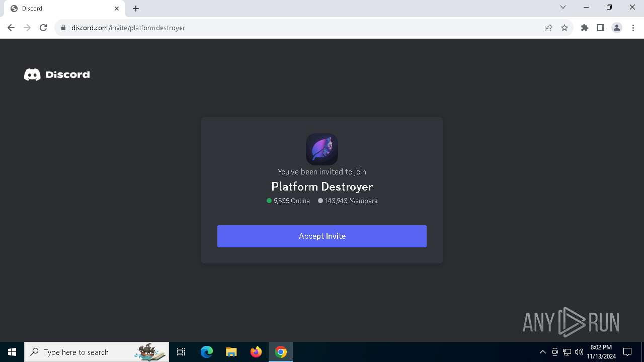Open the Chrome profile avatar menu
The width and height of the screenshot is (644, 362).
[617, 28]
